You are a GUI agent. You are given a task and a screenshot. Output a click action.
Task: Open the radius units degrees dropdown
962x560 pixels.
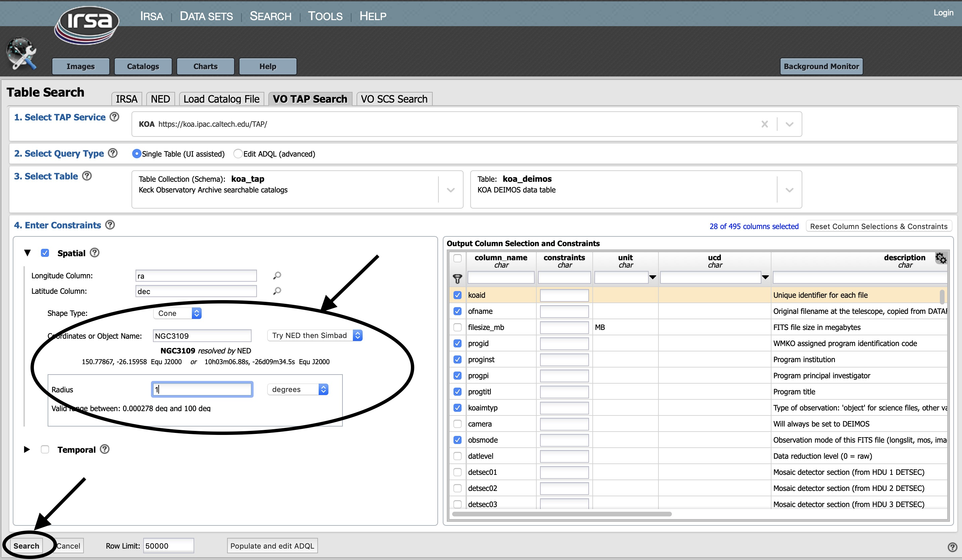(298, 389)
